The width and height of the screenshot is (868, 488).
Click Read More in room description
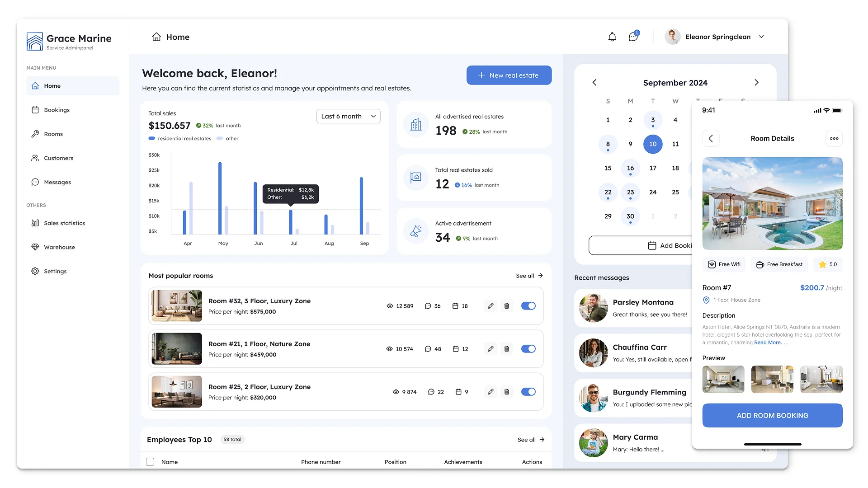[x=770, y=343]
